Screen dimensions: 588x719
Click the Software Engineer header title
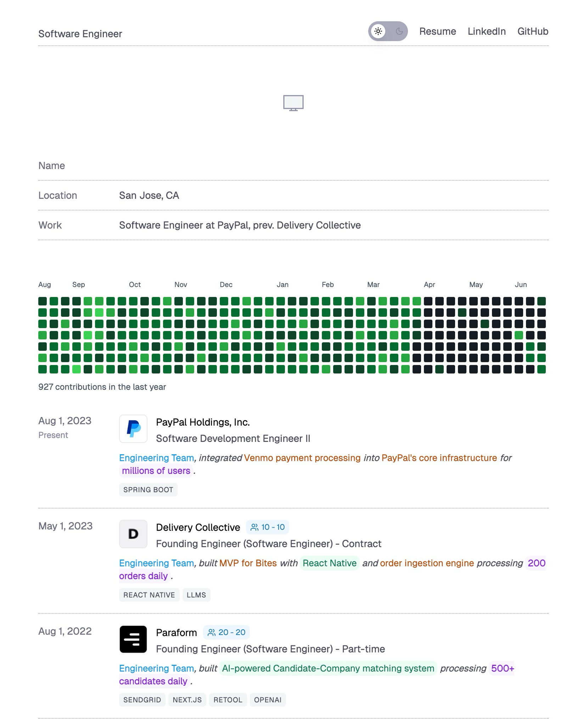click(x=80, y=34)
